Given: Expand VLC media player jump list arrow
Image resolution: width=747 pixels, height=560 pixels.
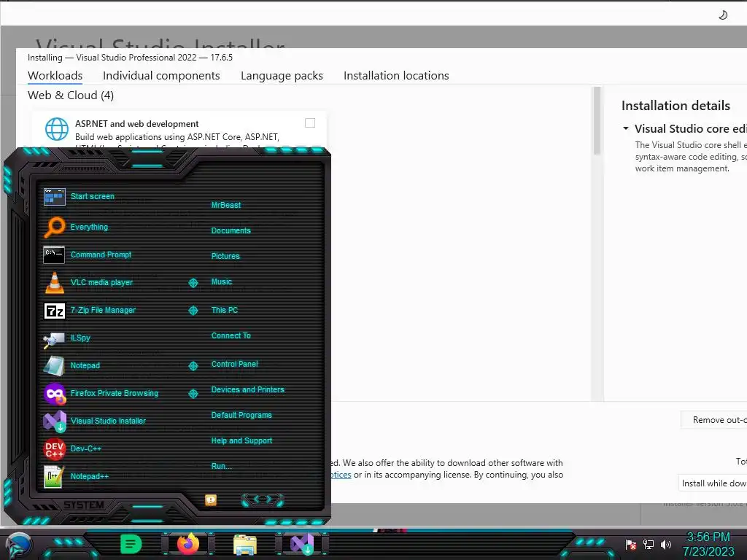Looking at the screenshot, I should click(x=193, y=283).
